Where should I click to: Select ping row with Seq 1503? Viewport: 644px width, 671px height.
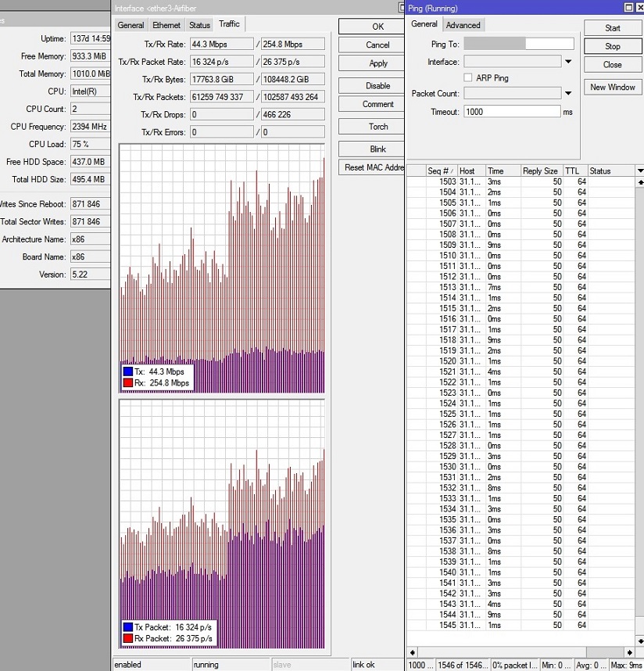click(521, 181)
